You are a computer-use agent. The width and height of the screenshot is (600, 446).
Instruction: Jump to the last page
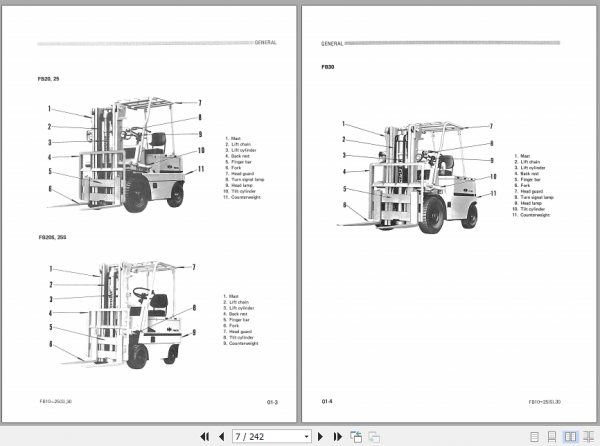[x=338, y=436]
